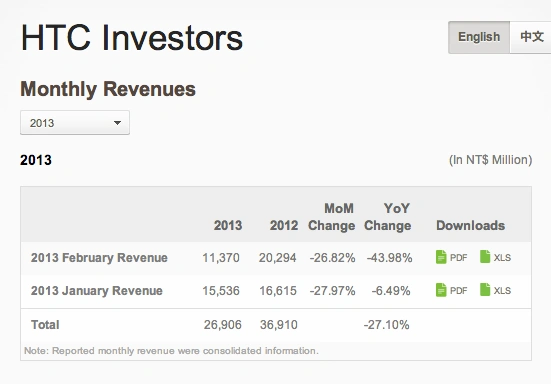Screen dimensions: 551x384
Task: Click the Monthly Revenues heading
Action: [x=108, y=89]
